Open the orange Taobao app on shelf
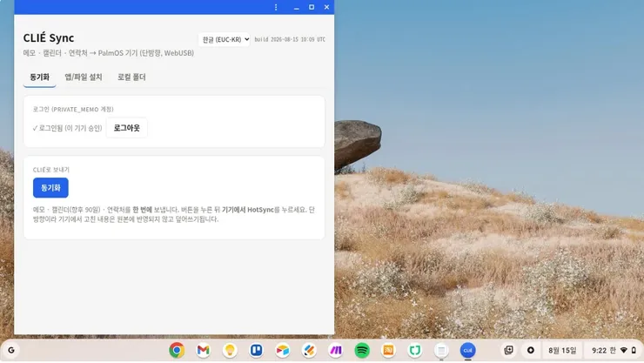644x363 pixels. 388,350
